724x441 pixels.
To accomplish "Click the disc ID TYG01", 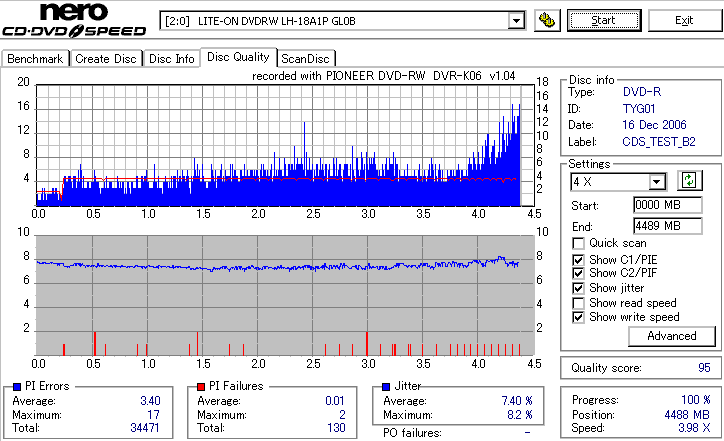I will pyautogui.click(x=639, y=109).
